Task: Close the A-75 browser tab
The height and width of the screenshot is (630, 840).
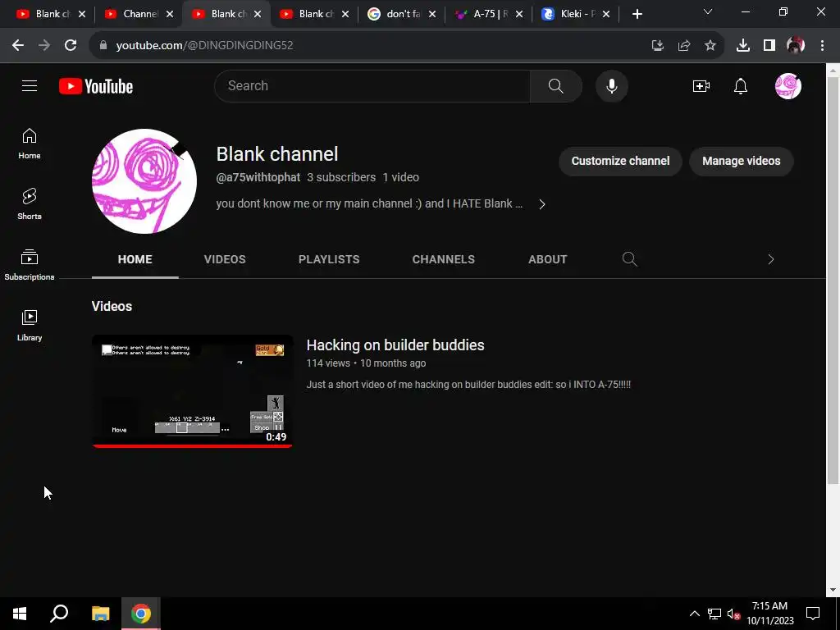Action: (x=518, y=14)
